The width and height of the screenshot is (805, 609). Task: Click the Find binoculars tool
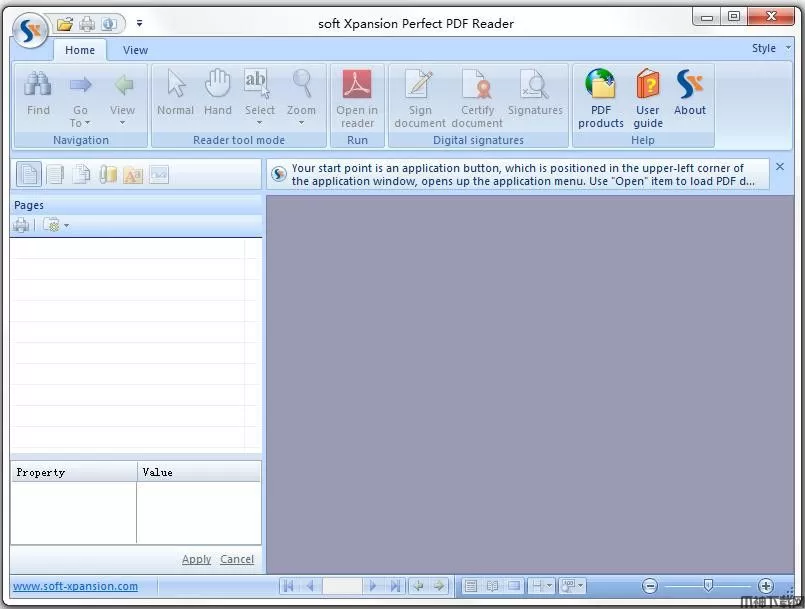(x=38, y=93)
